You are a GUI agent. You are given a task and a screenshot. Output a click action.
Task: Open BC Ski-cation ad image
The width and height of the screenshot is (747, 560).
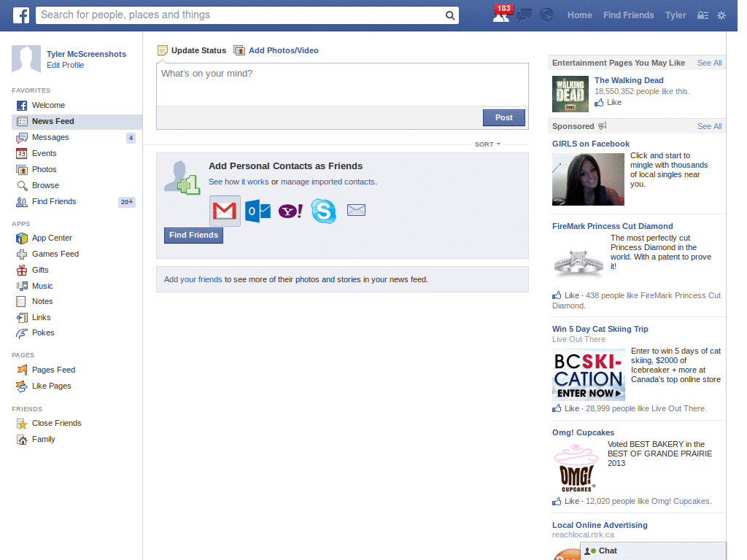(589, 374)
